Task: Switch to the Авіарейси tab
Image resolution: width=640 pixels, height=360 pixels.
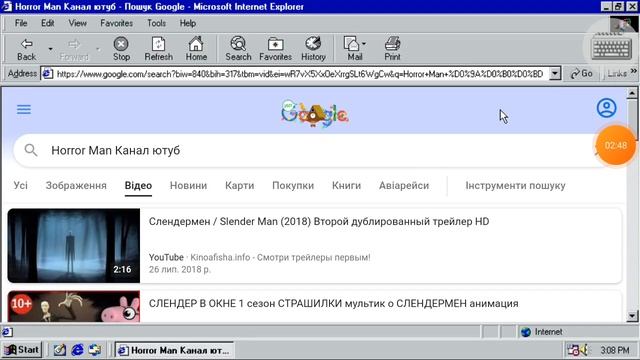Action: pyautogui.click(x=404, y=185)
